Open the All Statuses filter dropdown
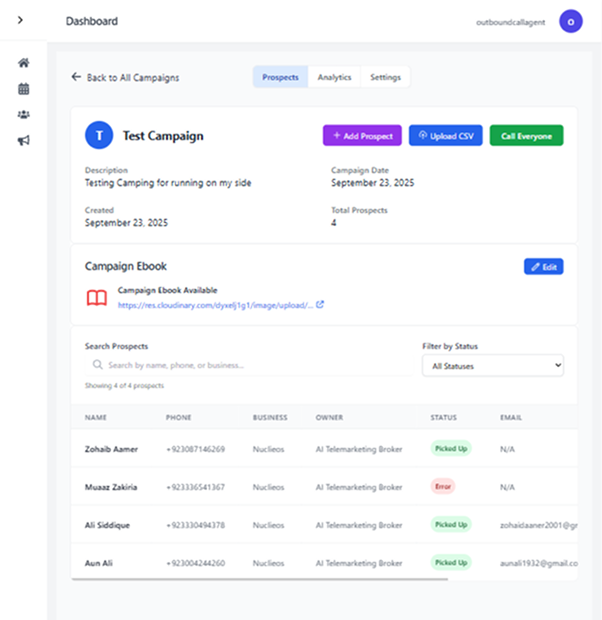602x620 pixels. click(x=492, y=366)
